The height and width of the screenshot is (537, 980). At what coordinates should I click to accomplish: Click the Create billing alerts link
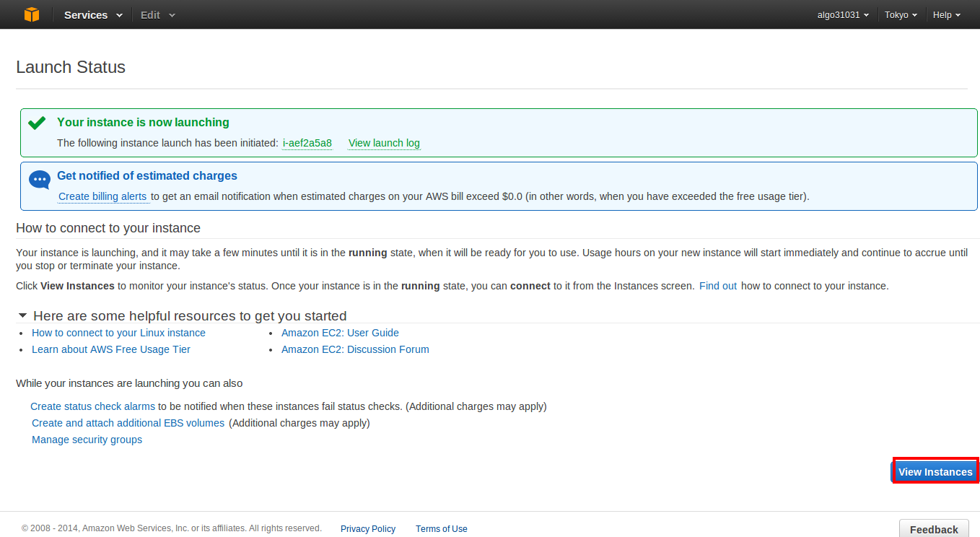pos(102,196)
